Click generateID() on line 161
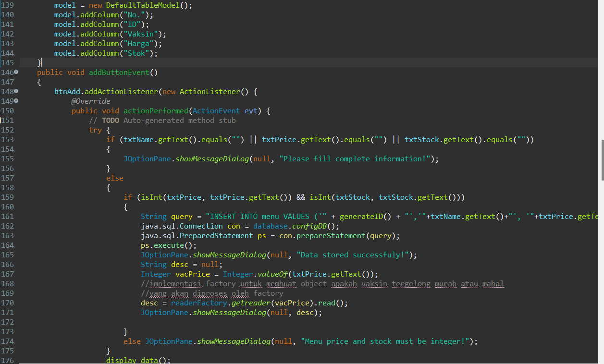Image resolution: width=604 pixels, height=364 pixels. click(366, 217)
